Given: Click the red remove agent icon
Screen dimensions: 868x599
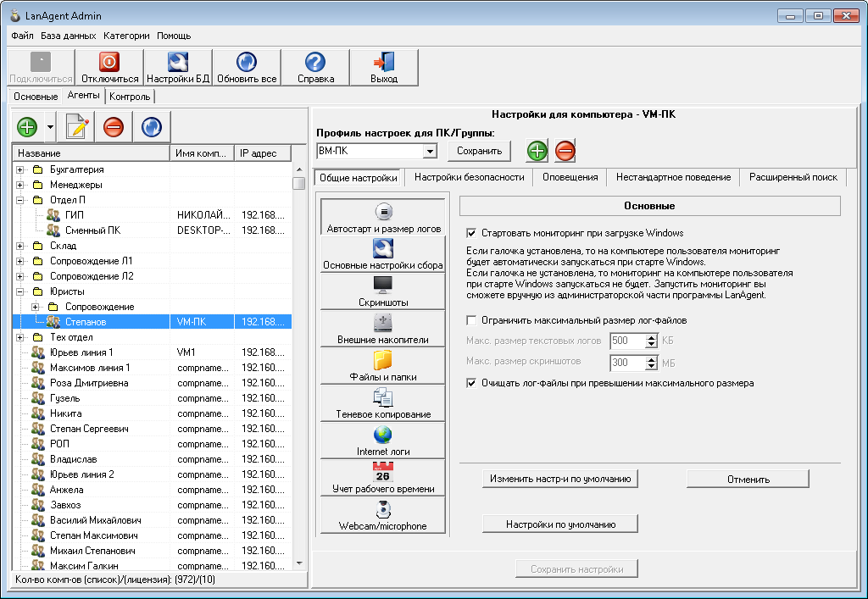Looking at the screenshot, I should pyautogui.click(x=114, y=127).
